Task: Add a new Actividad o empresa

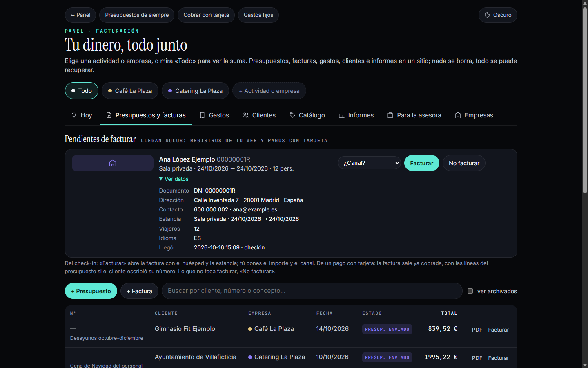Action: (x=269, y=91)
